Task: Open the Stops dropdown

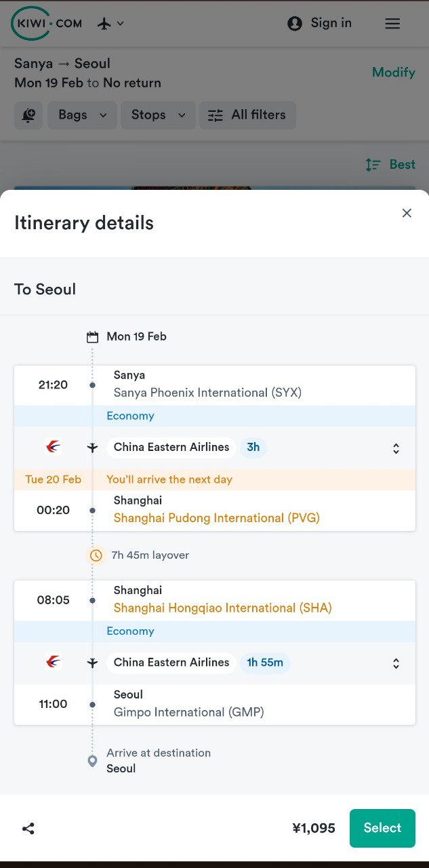Action: pyautogui.click(x=158, y=115)
